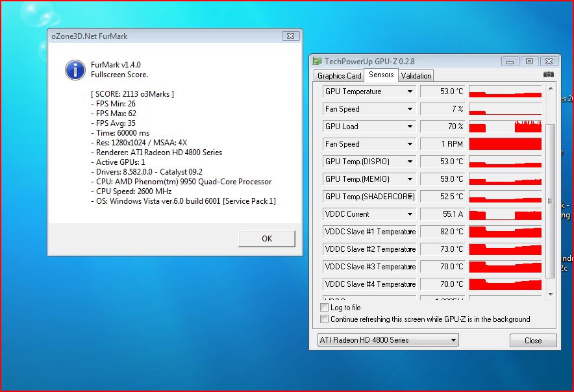Click the GPU Temperature 53.0 °C value
Viewport: 574px width, 392px height.
[x=443, y=92]
